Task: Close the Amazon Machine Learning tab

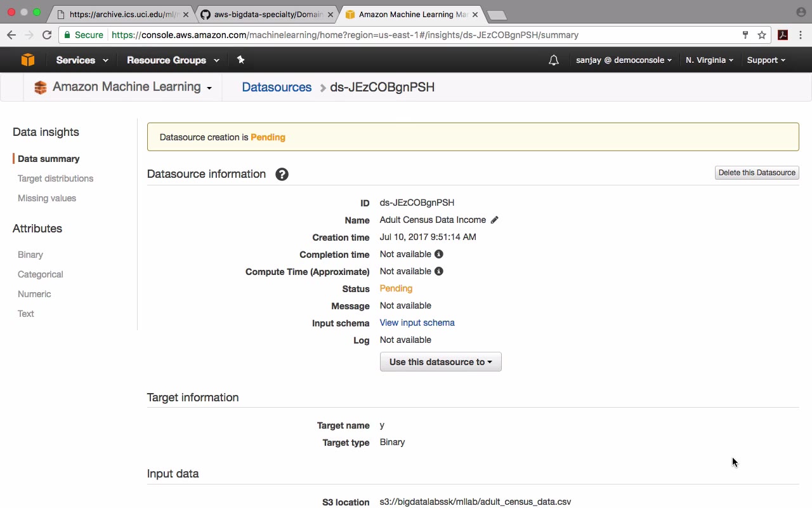Action: [x=475, y=14]
